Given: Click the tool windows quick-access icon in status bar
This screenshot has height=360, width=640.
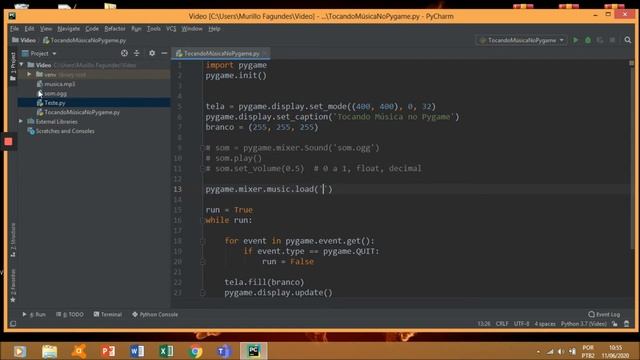Looking at the screenshot, I should point(13,324).
